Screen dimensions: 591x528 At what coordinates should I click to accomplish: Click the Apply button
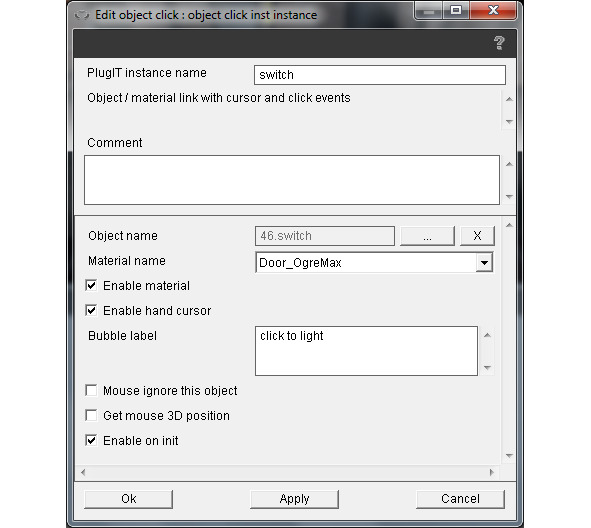point(294,499)
